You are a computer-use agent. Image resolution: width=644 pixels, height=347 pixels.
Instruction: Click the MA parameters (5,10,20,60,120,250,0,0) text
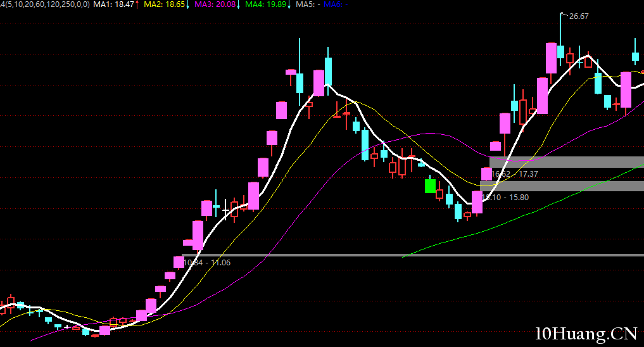tap(44, 4)
